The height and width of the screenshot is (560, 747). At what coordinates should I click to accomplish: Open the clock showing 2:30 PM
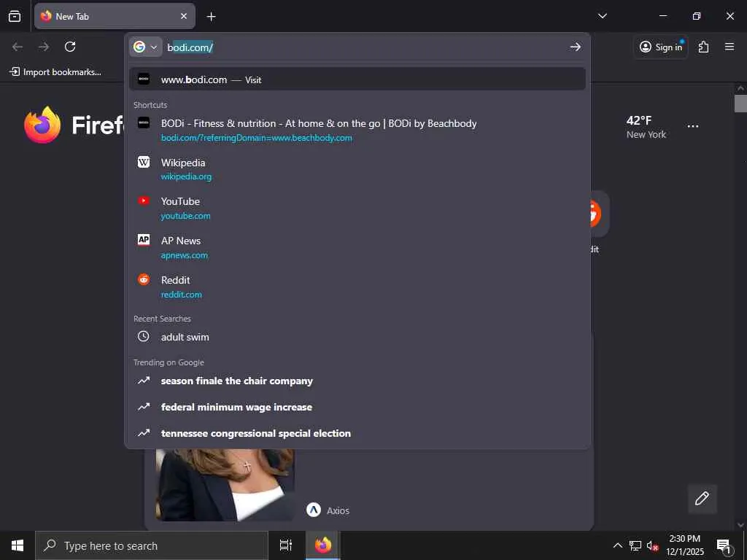(x=684, y=545)
